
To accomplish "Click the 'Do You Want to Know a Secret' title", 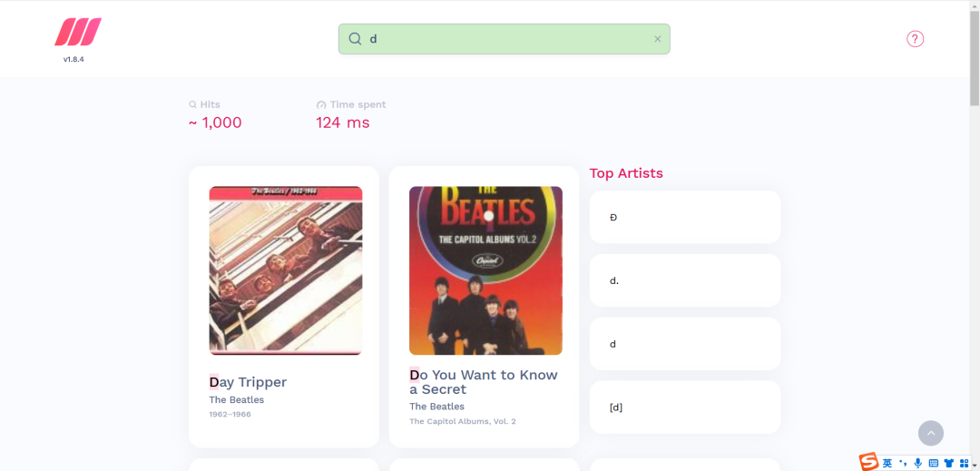I will pos(484,382).
